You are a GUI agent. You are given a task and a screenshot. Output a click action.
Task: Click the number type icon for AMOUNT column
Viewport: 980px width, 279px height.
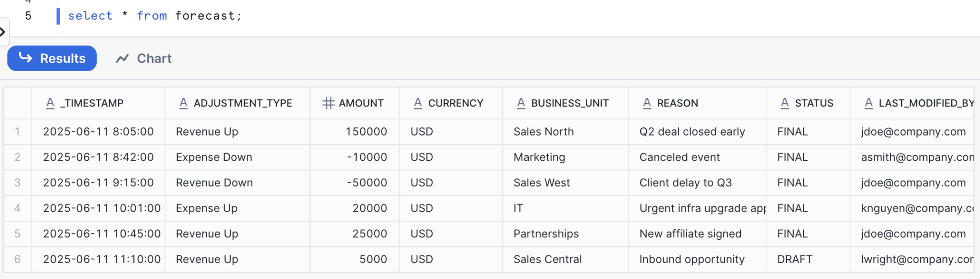pos(328,103)
